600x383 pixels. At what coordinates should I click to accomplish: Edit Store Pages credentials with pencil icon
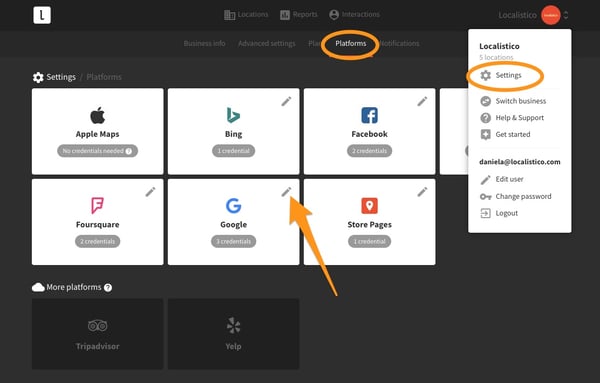click(422, 192)
